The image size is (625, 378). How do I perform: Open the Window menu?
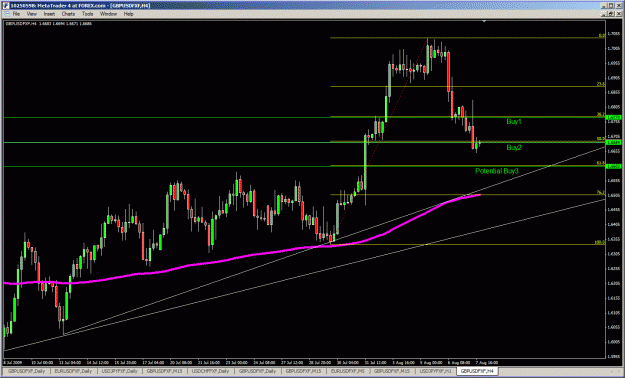coord(108,14)
